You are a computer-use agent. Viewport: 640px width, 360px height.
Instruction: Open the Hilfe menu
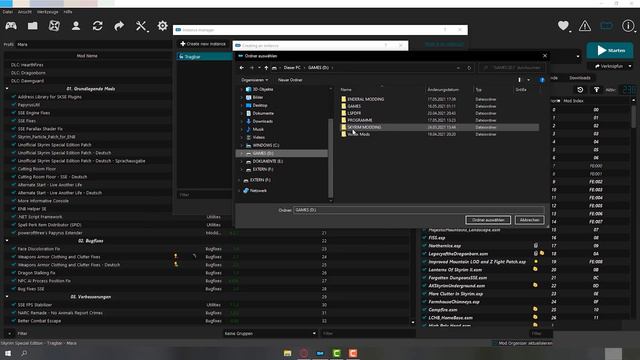point(68,12)
